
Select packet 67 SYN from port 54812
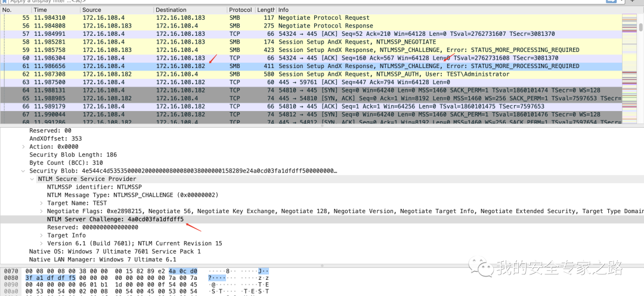311,115
